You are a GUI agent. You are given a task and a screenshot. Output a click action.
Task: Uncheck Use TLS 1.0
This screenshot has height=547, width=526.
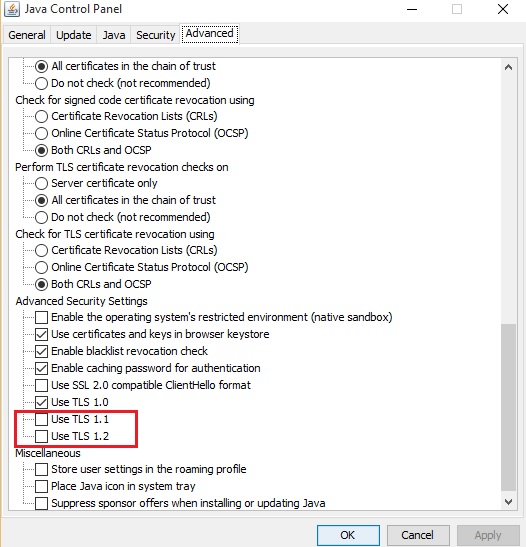41,402
